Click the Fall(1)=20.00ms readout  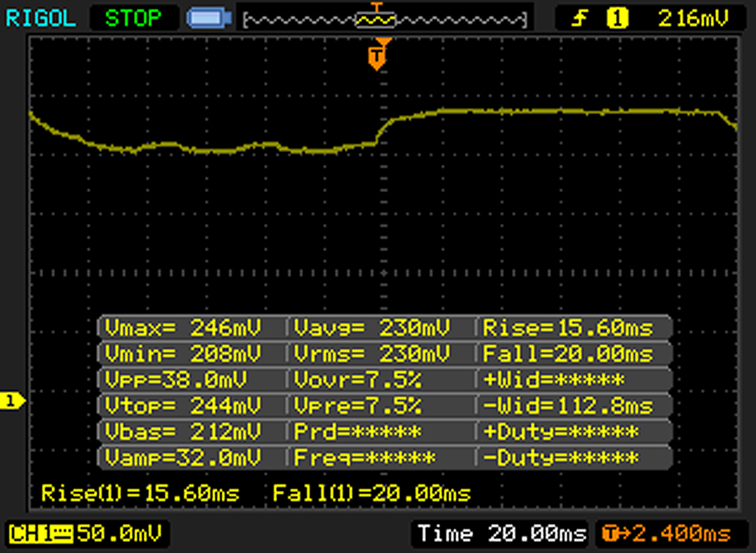pyautogui.click(x=371, y=493)
